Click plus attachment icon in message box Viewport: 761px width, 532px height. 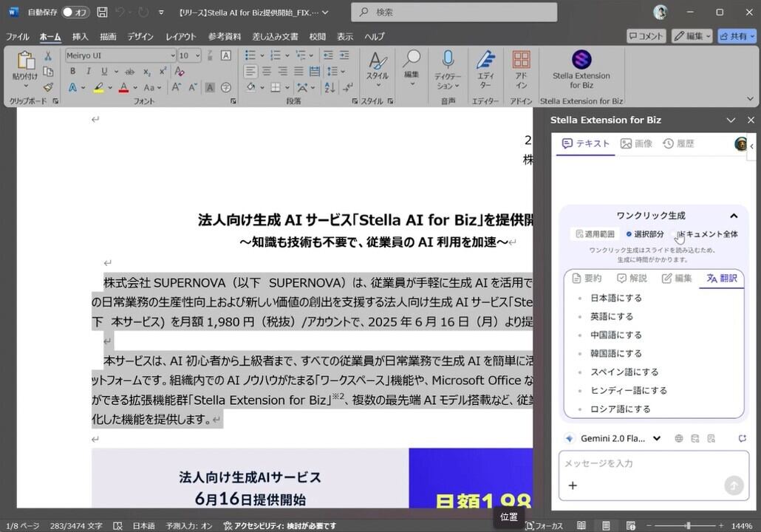573,485
